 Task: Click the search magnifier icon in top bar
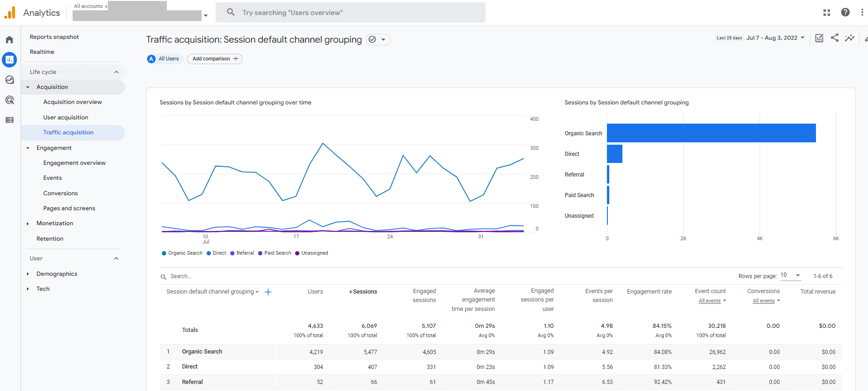[x=231, y=12]
